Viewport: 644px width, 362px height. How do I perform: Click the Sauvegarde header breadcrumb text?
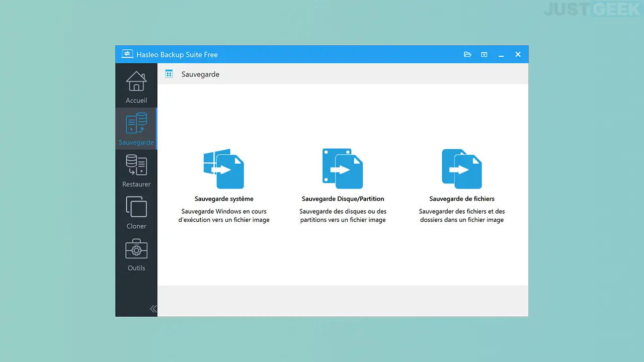(x=200, y=74)
